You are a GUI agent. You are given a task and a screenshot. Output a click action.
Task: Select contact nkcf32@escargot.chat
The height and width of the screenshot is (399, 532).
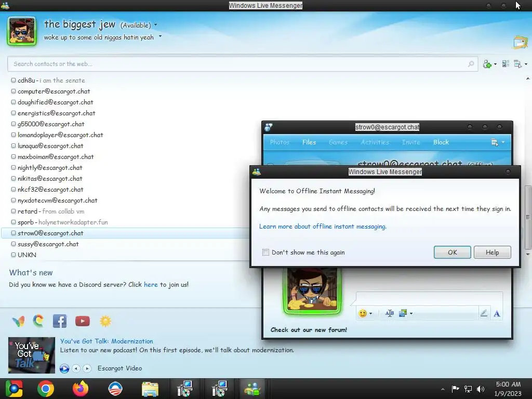point(47,189)
